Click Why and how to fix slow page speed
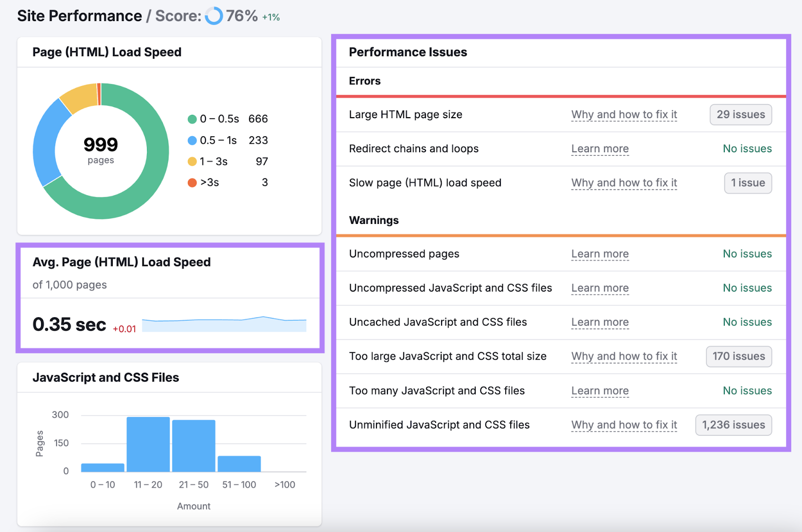 [624, 183]
